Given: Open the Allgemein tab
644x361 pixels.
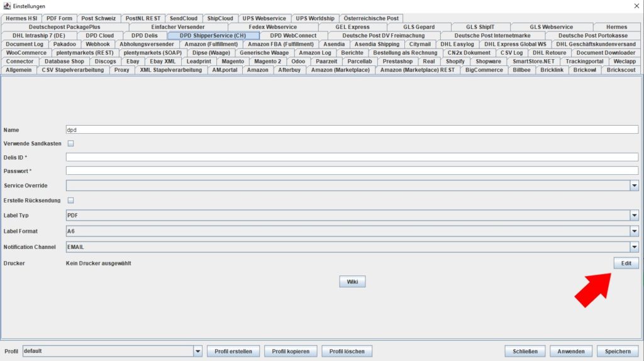Looking at the screenshot, I should [x=18, y=70].
